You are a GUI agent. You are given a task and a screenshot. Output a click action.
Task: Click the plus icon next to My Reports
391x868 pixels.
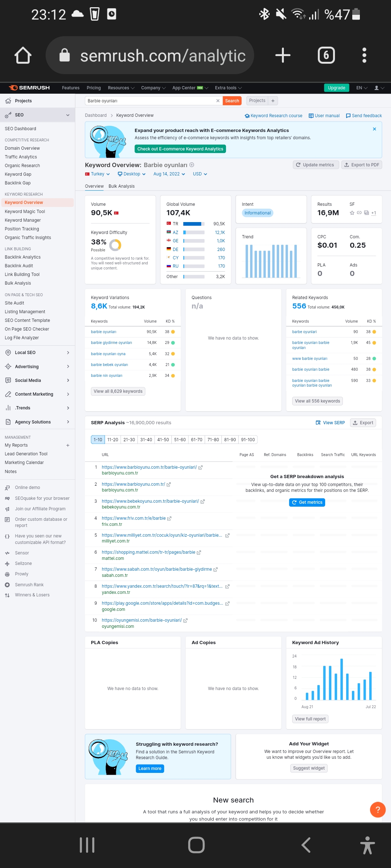point(68,445)
